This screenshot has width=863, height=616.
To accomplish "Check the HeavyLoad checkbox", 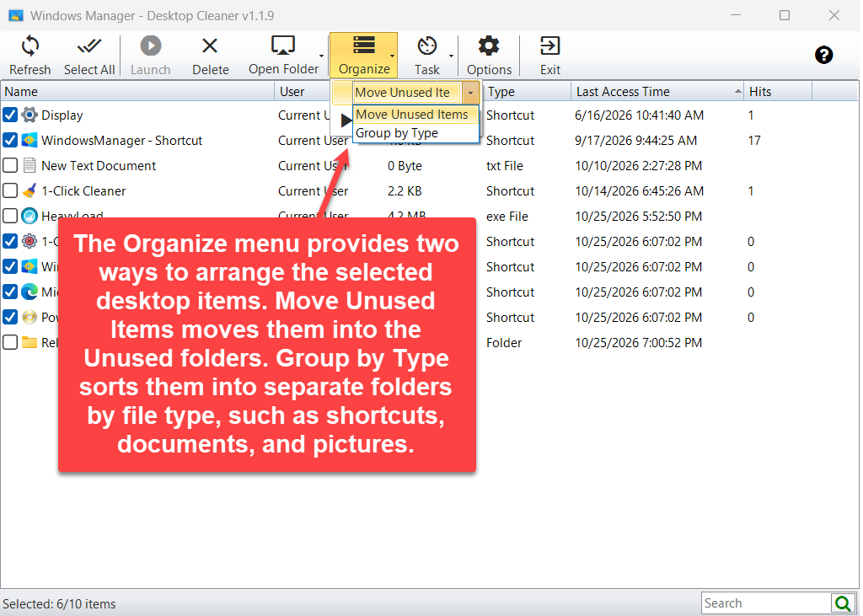I will point(10,217).
